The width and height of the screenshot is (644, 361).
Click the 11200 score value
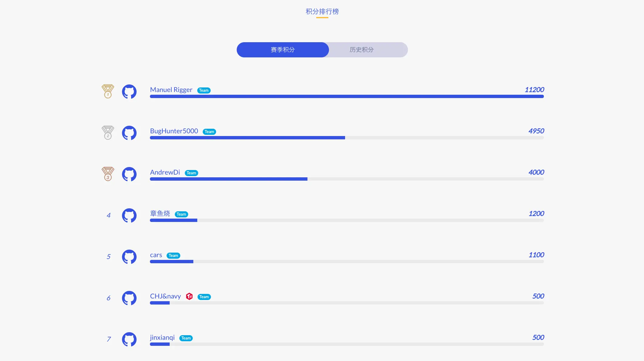coord(534,90)
